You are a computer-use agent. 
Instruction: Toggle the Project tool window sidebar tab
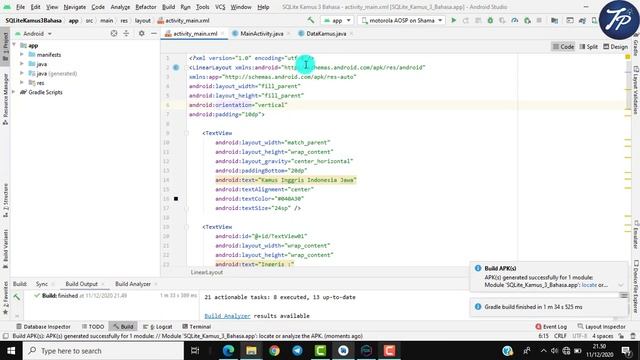[5, 46]
